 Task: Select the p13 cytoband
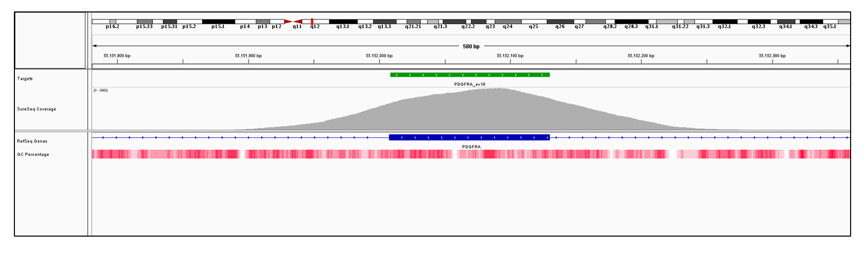click(x=262, y=26)
